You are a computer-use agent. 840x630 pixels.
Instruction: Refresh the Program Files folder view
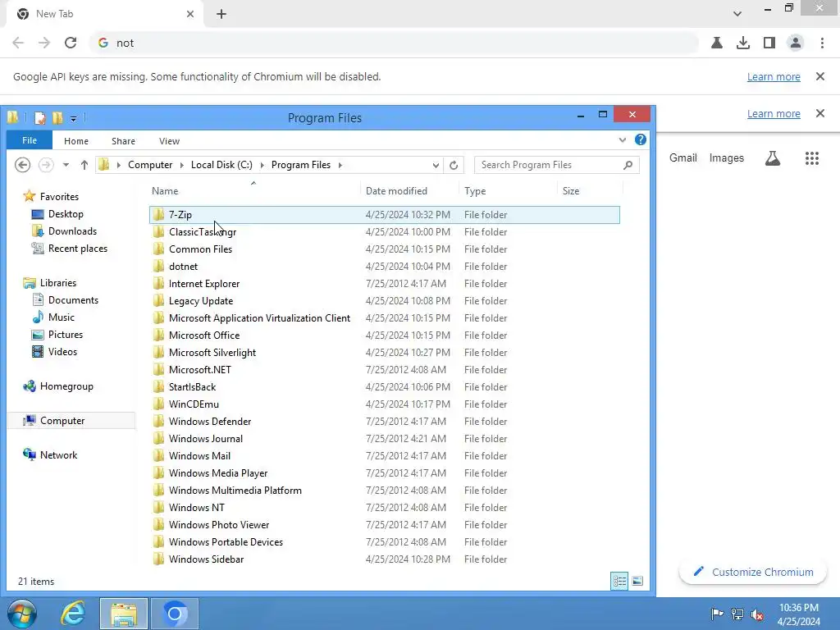(454, 165)
